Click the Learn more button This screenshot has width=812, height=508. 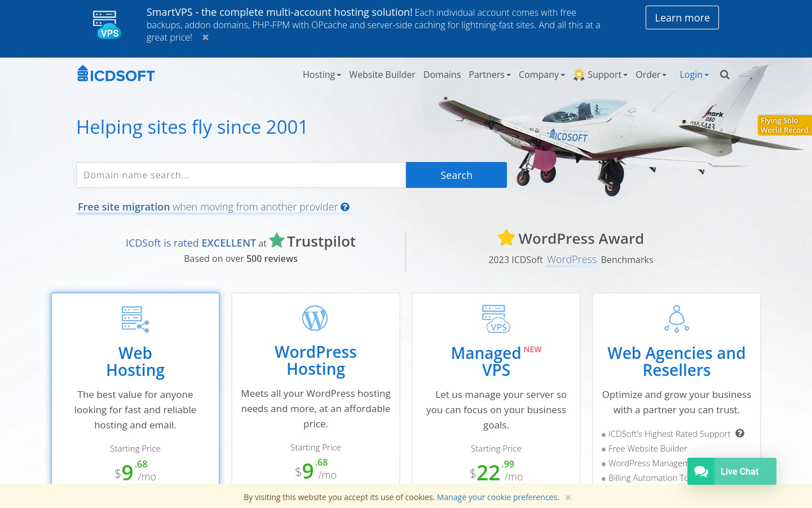[x=682, y=17]
